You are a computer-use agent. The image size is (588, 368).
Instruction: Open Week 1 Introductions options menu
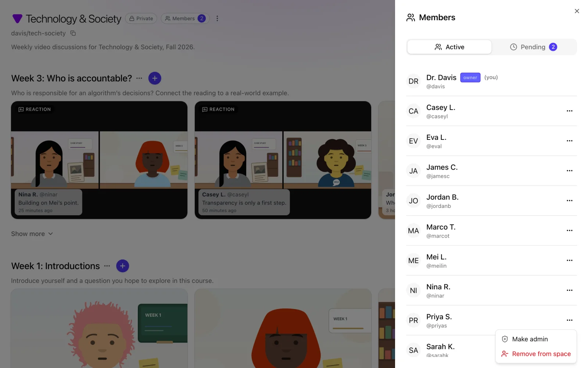(x=107, y=266)
